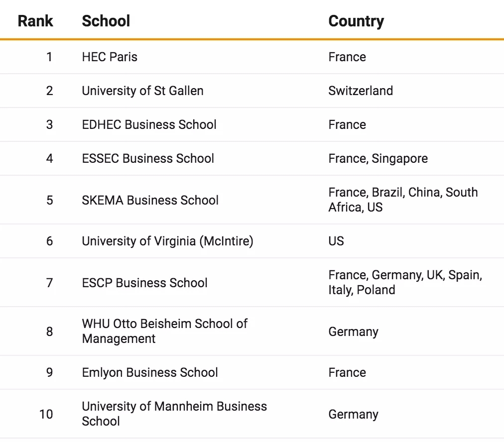
Task: Click EDHEC Business School text
Action: point(149,124)
